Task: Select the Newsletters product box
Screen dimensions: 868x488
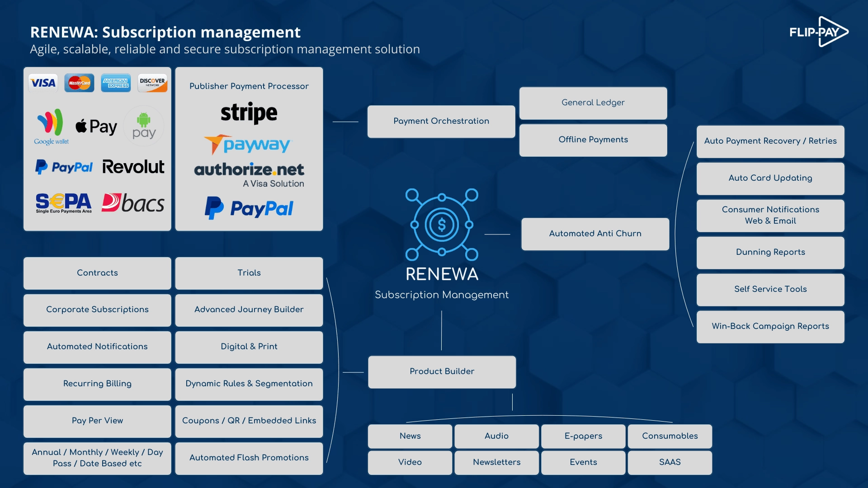Action: tap(497, 463)
